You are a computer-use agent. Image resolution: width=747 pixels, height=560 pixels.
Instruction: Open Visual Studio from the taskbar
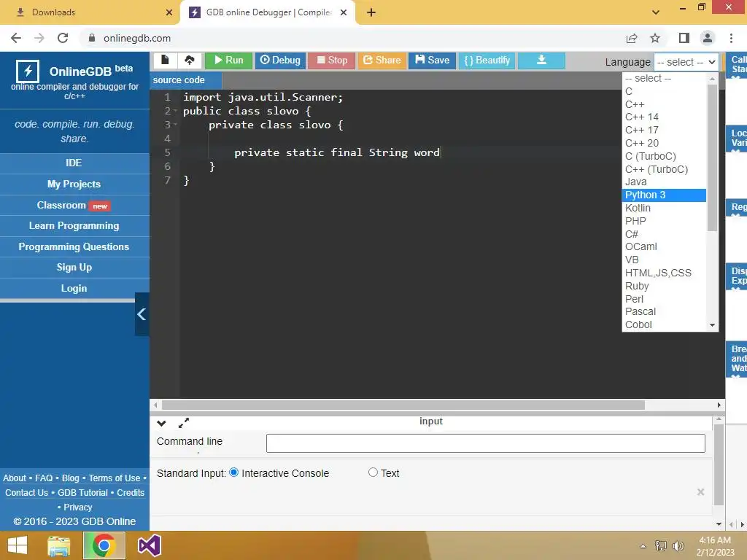(149, 545)
